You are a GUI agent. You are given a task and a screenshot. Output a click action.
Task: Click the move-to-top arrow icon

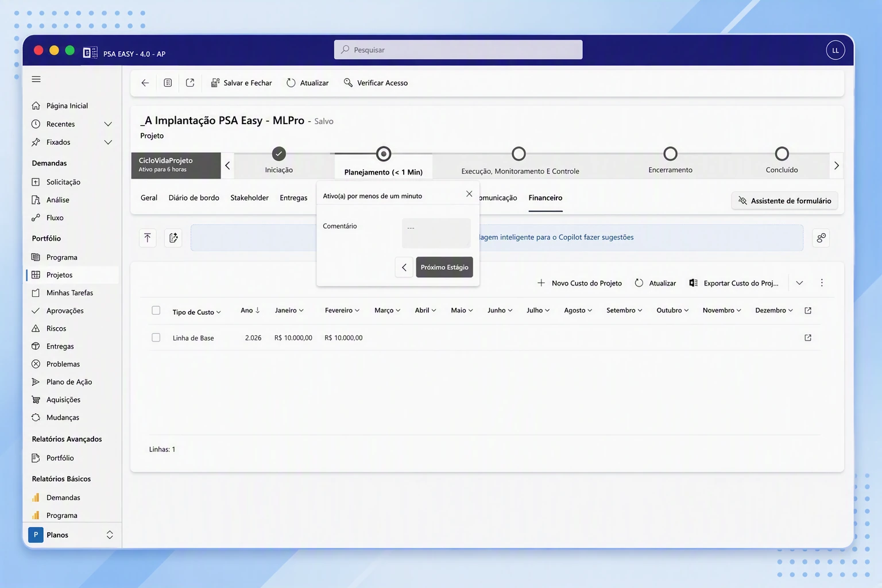(148, 238)
